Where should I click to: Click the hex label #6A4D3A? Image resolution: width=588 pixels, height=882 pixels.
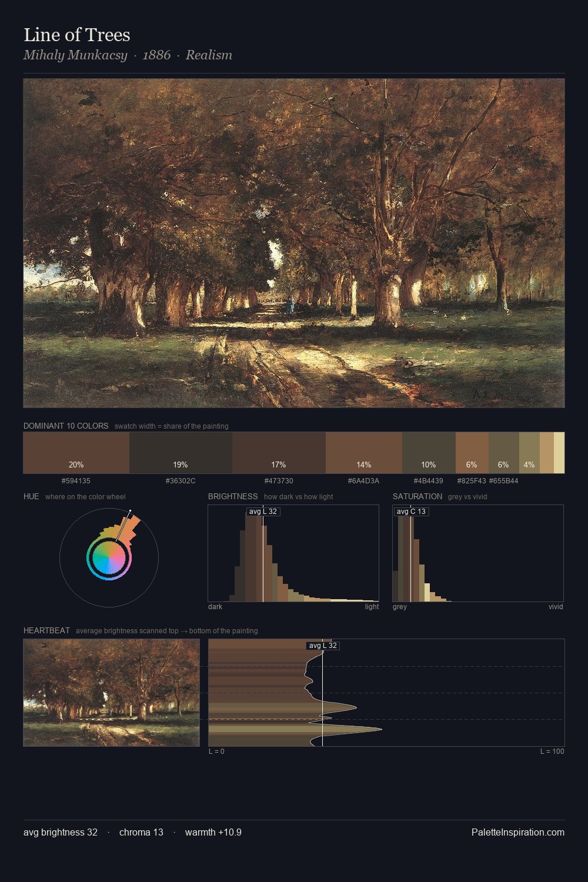tap(363, 481)
